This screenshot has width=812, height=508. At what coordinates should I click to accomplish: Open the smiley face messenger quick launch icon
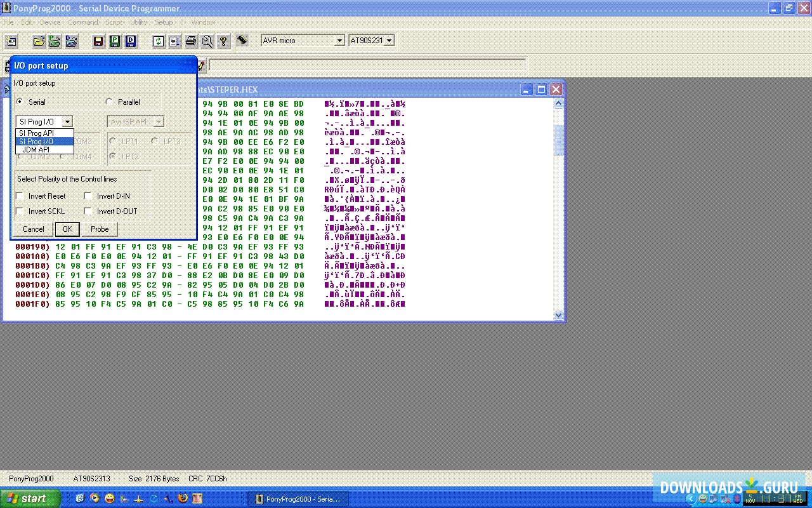tap(109, 498)
